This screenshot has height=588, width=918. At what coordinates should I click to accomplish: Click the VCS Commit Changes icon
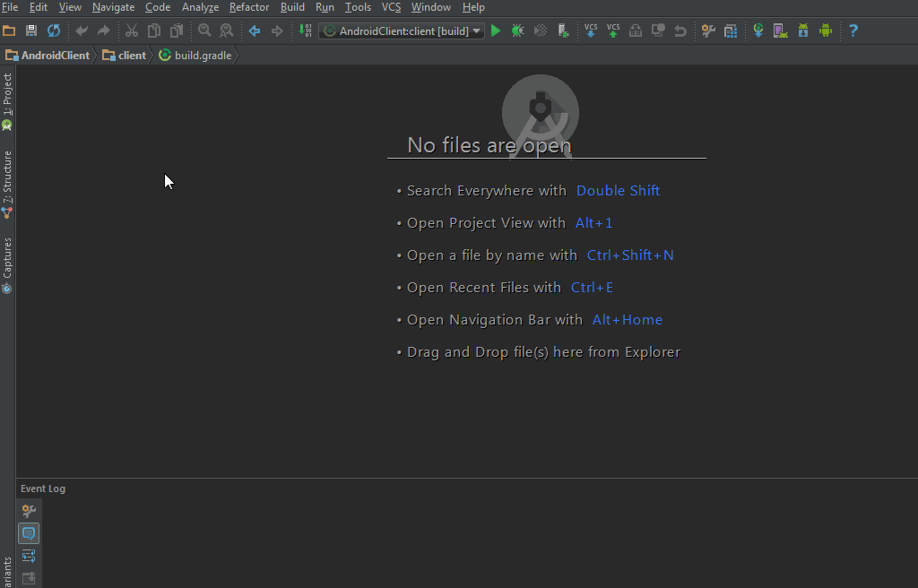tap(613, 30)
